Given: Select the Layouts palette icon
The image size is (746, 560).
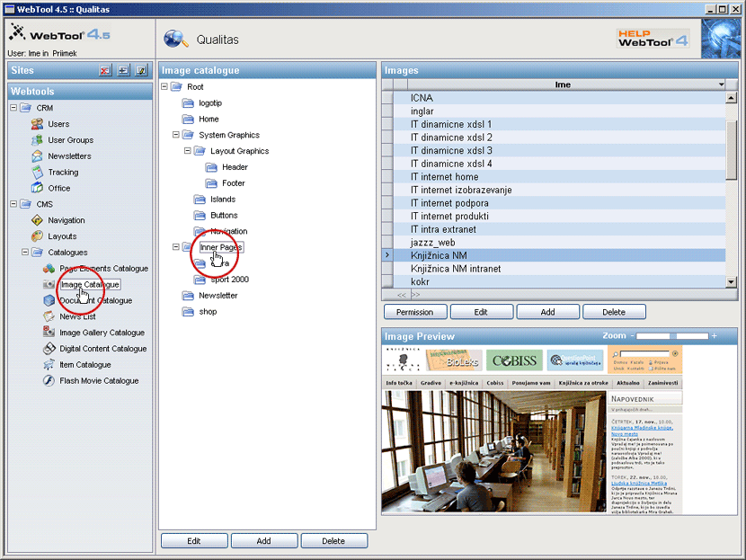Looking at the screenshot, I should coord(37,236).
